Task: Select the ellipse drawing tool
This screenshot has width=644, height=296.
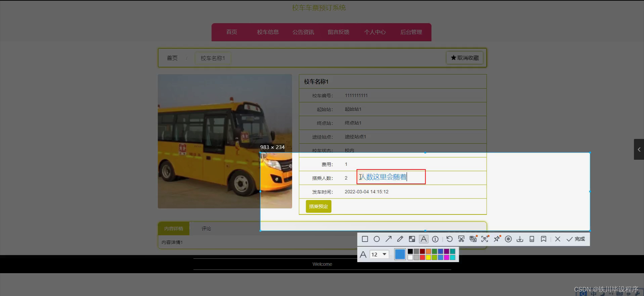Action: tap(377, 239)
